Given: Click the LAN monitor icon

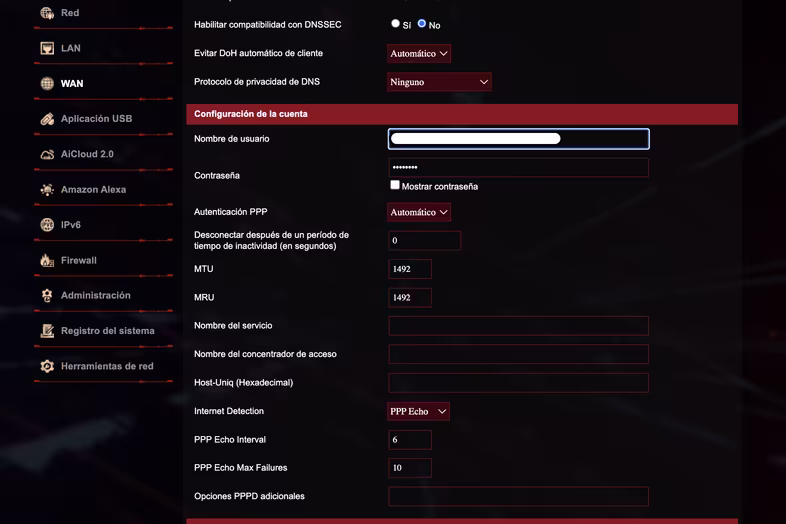Looking at the screenshot, I should tap(47, 48).
